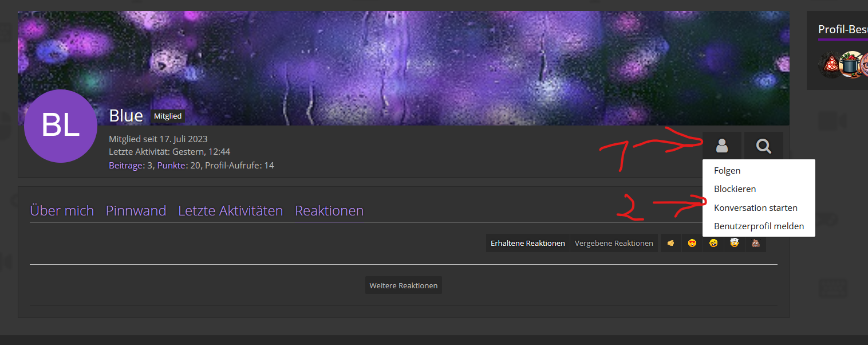Switch to Vergebene Reaktionen

(x=614, y=243)
